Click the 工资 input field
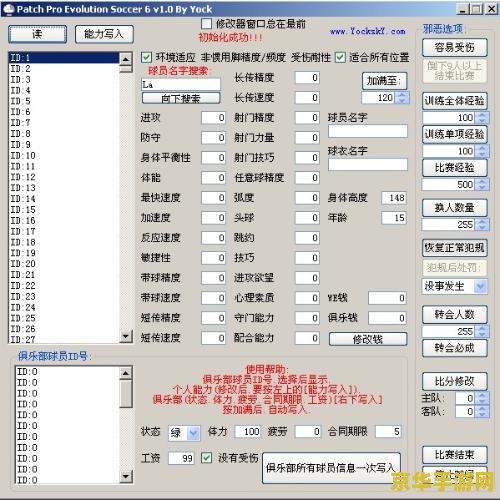 coord(181,458)
